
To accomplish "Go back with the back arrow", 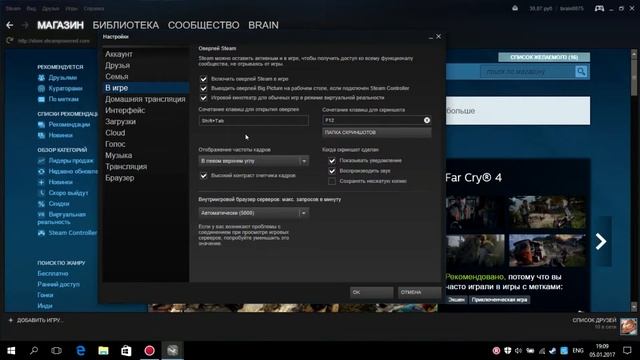I will [10, 25].
